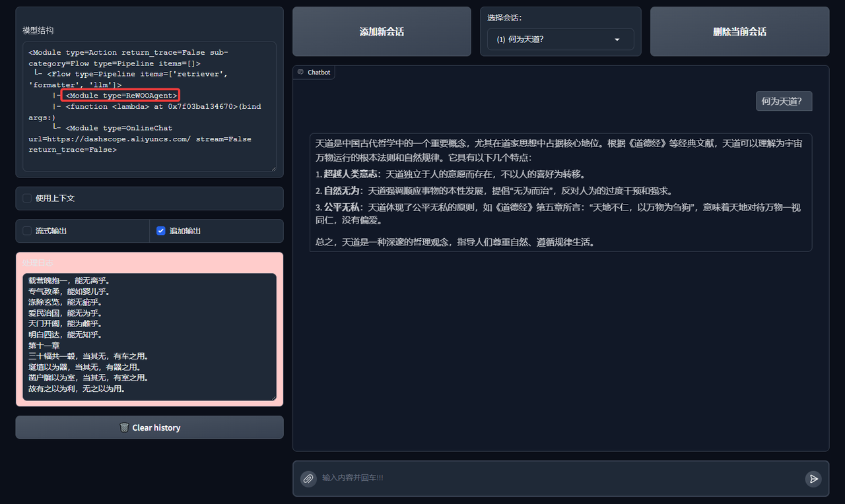Click the message input field
Viewport: 845px width, 504px height.
[x=560, y=478]
